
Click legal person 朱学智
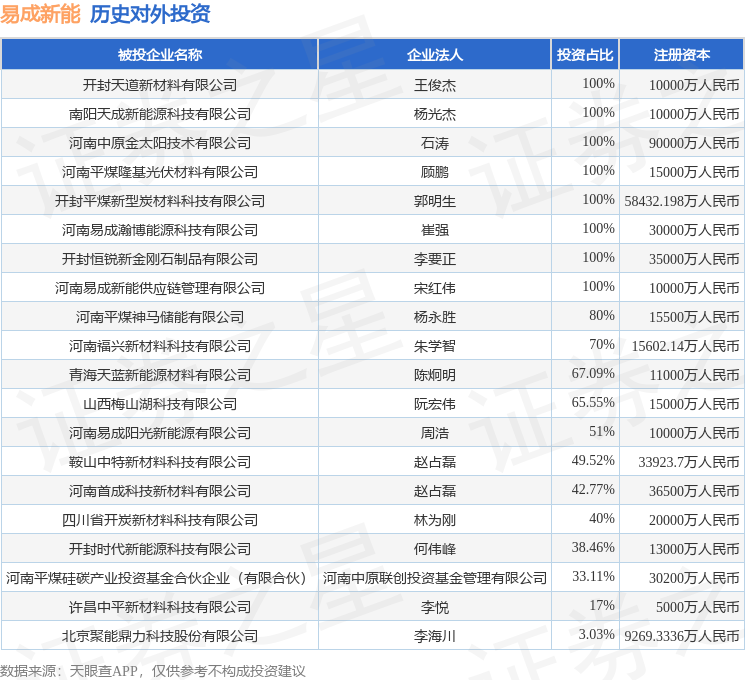(x=435, y=346)
